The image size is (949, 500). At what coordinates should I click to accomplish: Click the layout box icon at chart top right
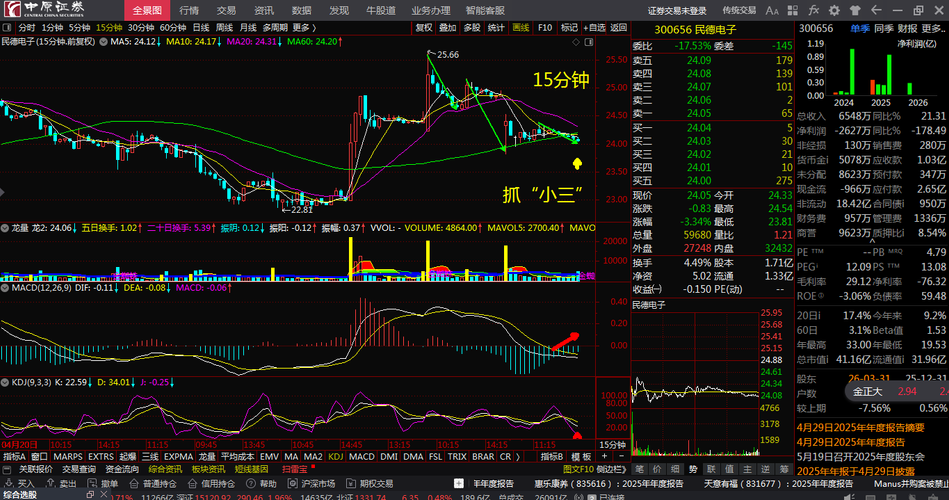pos(589,42)
